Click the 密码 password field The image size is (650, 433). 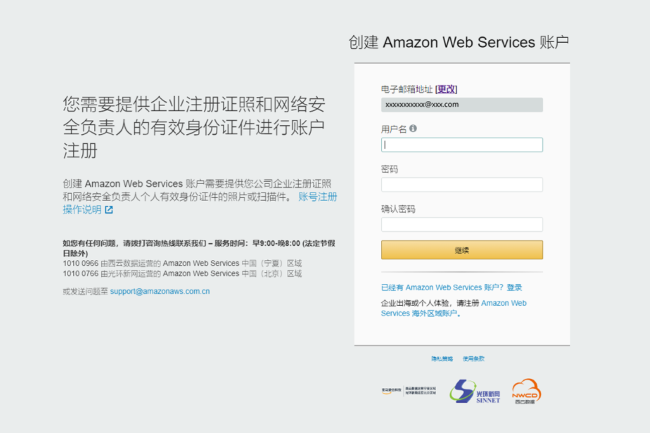pos(461,184)
